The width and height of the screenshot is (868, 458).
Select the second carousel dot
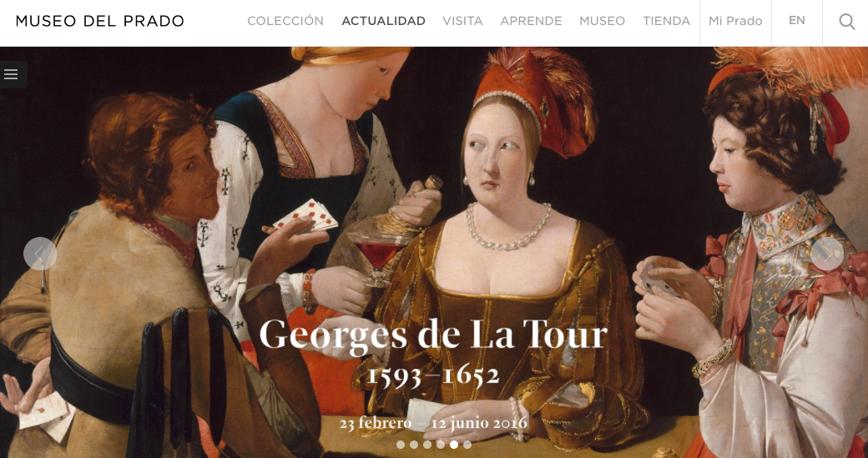pos(413,444)
